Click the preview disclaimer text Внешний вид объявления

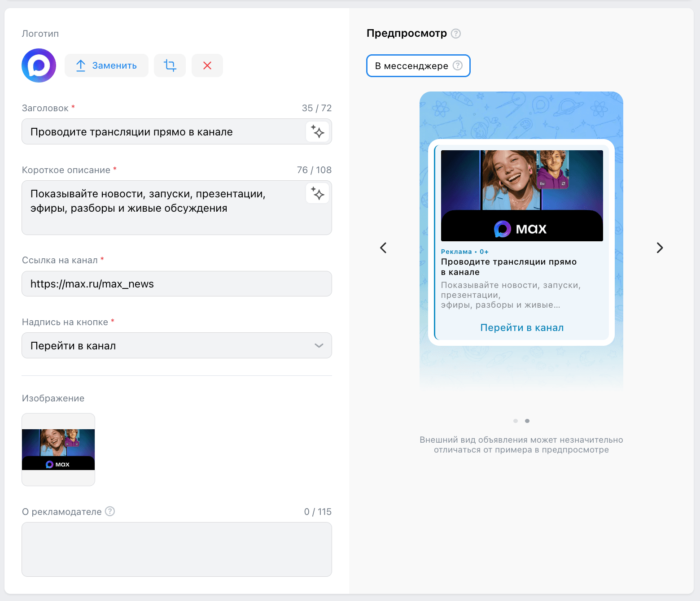pyautogui.click(x=521, y=445)
